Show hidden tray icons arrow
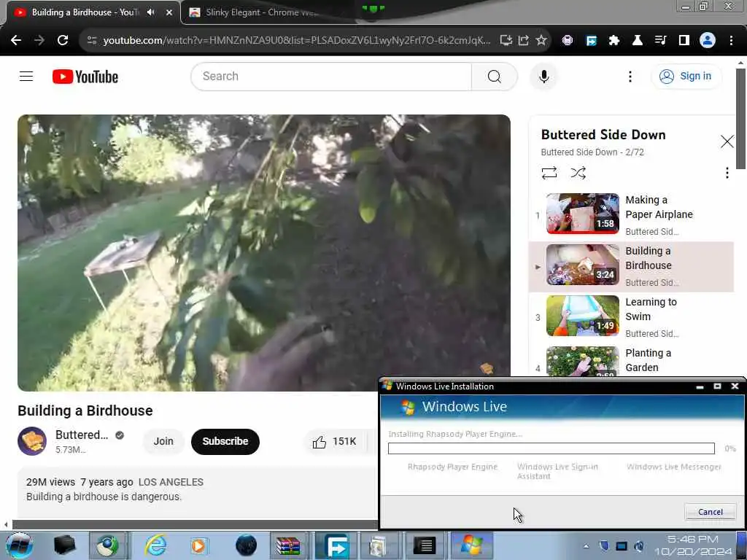This screenshot has width=747, height=560. [587, 546]
